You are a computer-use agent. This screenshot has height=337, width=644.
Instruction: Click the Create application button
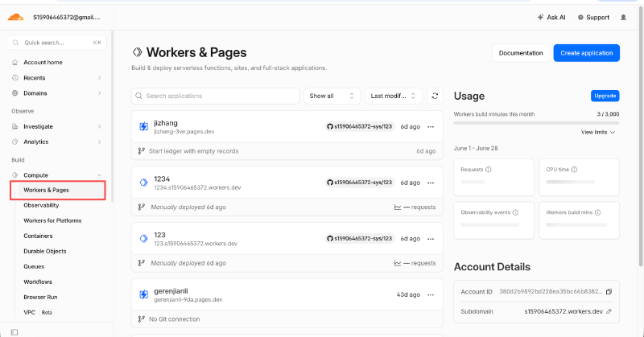587,53
